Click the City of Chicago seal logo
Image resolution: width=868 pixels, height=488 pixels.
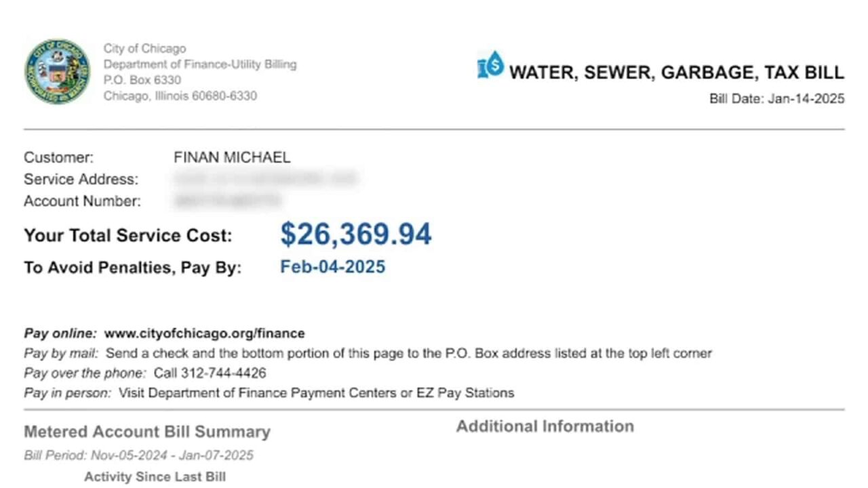click(57, 72)
